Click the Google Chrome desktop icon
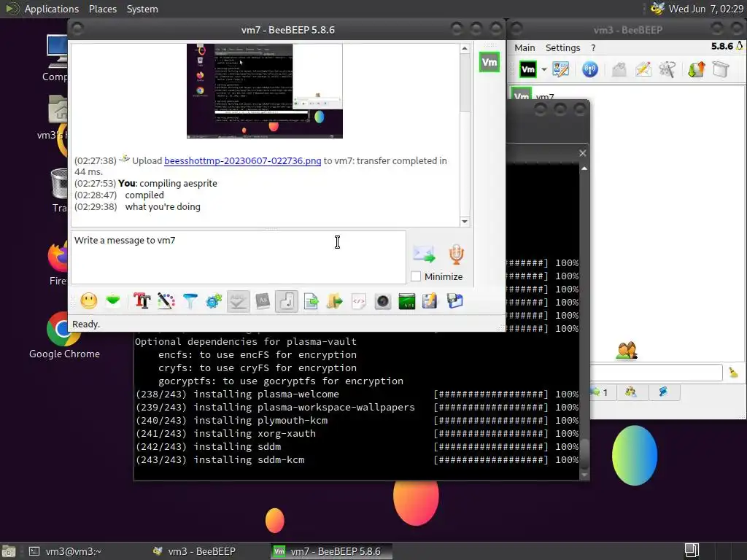 (64, 334)
